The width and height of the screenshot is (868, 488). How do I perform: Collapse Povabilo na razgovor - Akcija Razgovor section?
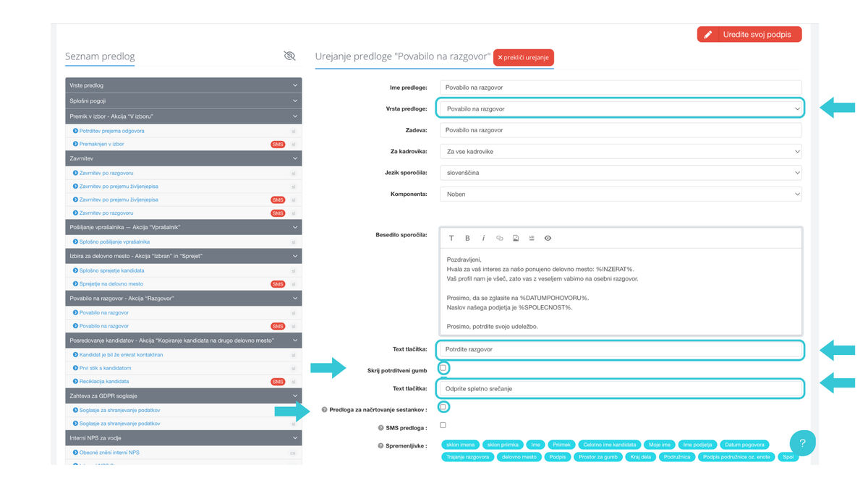[184, 298]
